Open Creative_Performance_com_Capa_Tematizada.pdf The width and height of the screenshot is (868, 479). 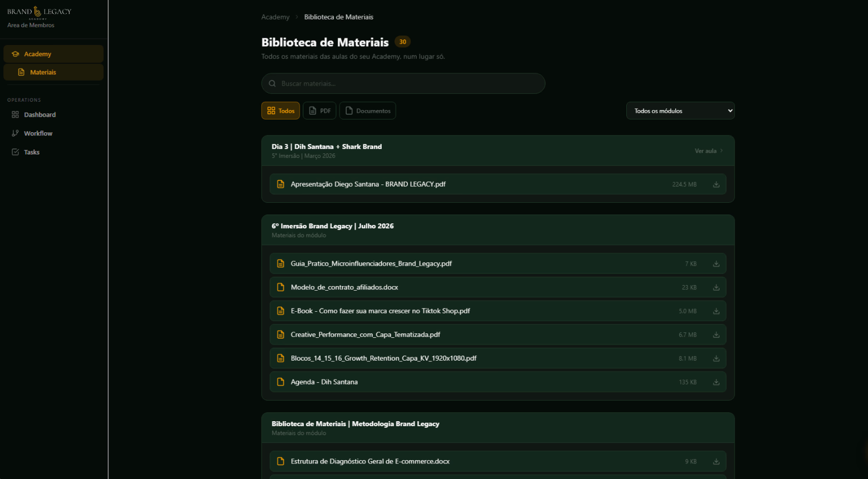click(498, 335)
